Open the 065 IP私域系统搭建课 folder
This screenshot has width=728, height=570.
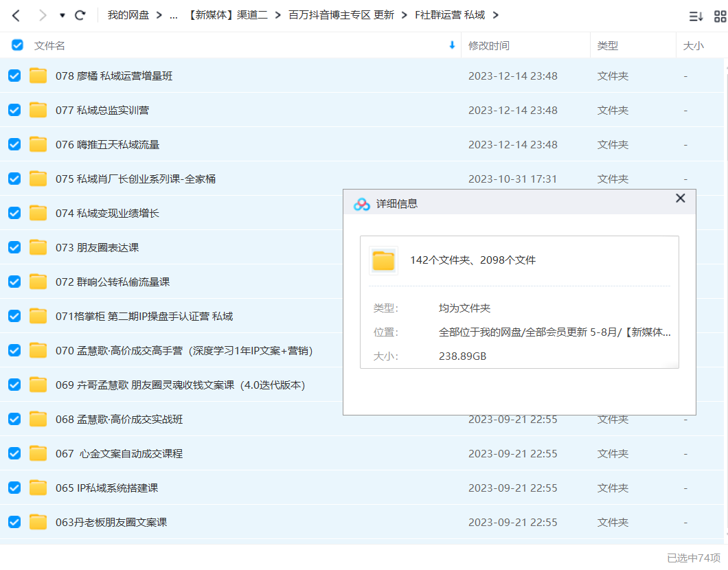[x=106, y=488]
